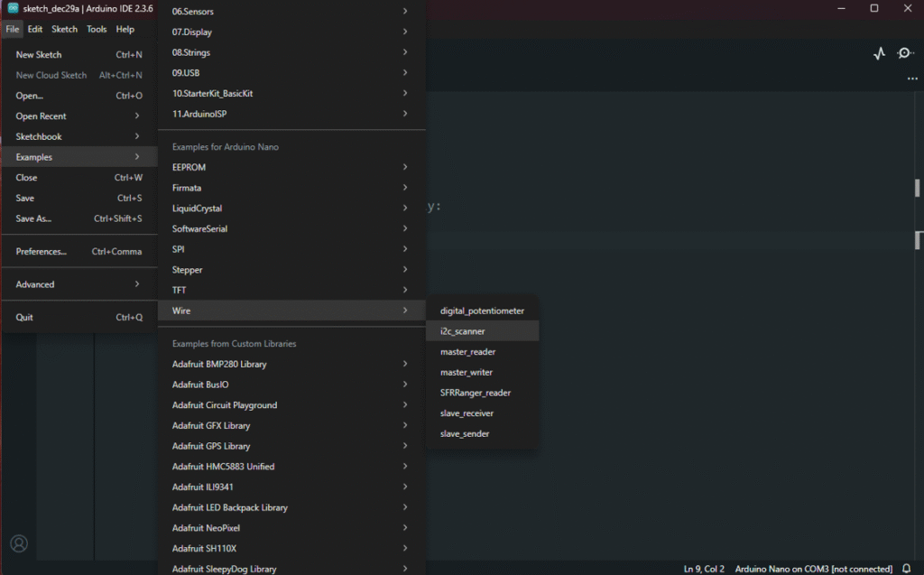Click the Ln 9, Col 2 cursor position

point(704,569)
